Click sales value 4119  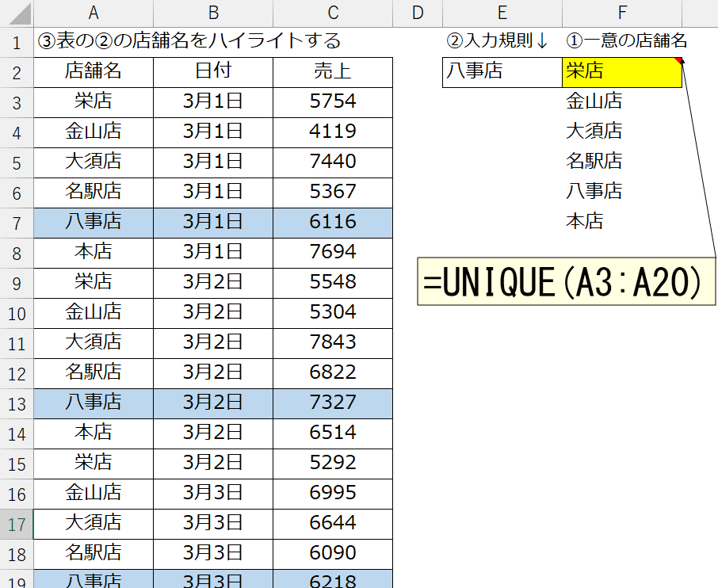(333, 132)
